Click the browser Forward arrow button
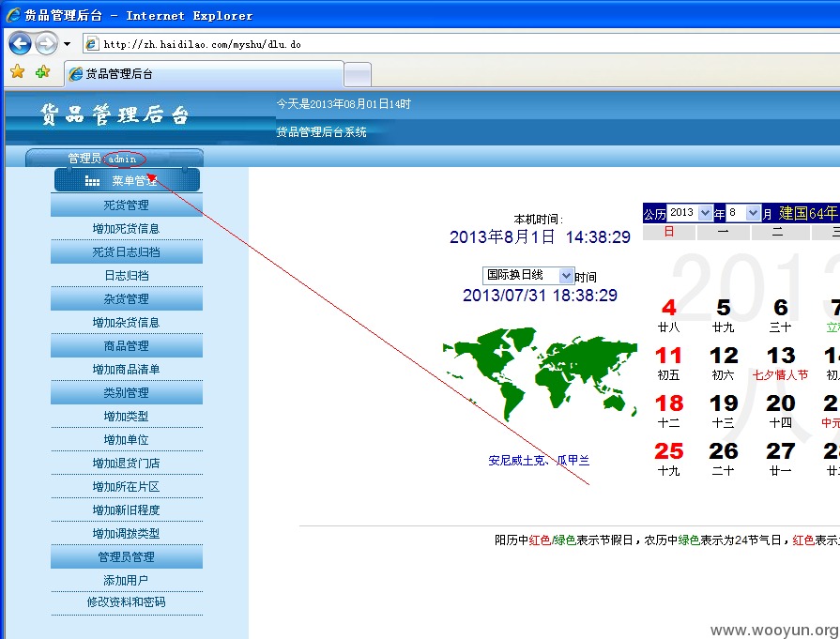Screen dimensions: 840x639 (47, 43)
